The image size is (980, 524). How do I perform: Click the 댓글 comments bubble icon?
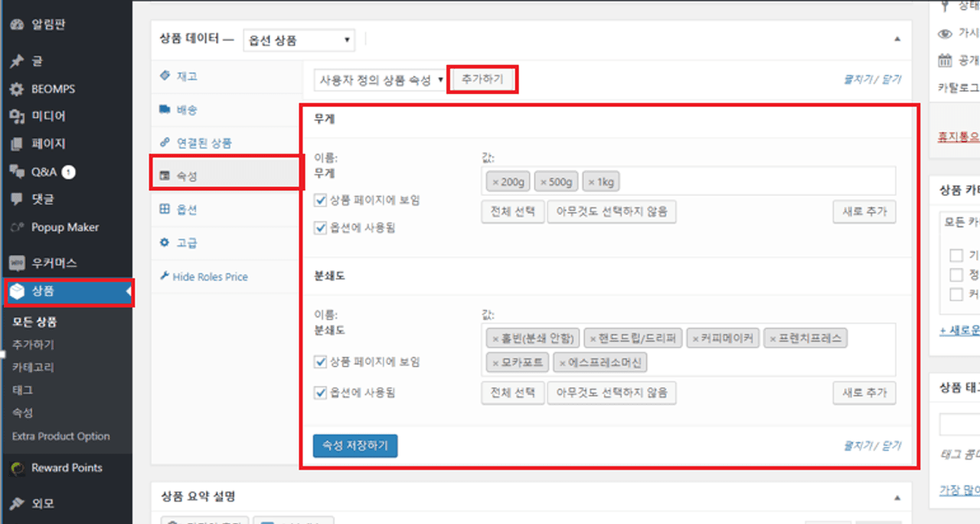point(16,200)
